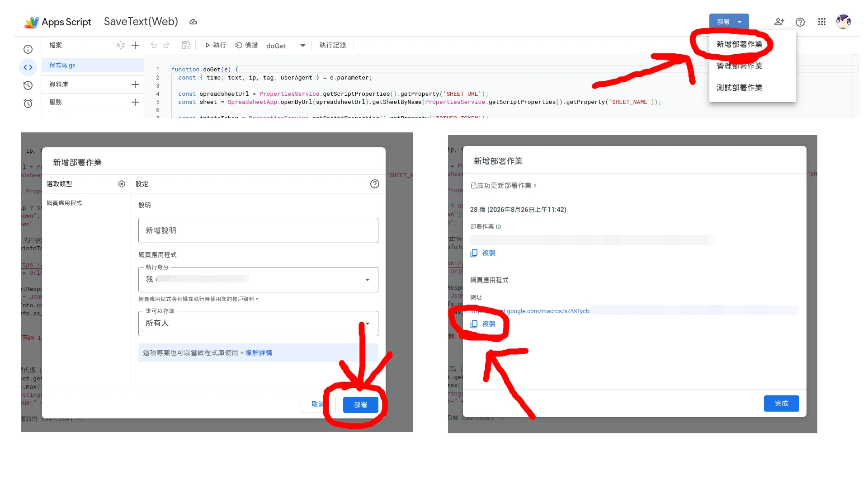Click the blue 部署 button in dialog
868x488 pixels.
pyautogui.click(x=360, y=405)
